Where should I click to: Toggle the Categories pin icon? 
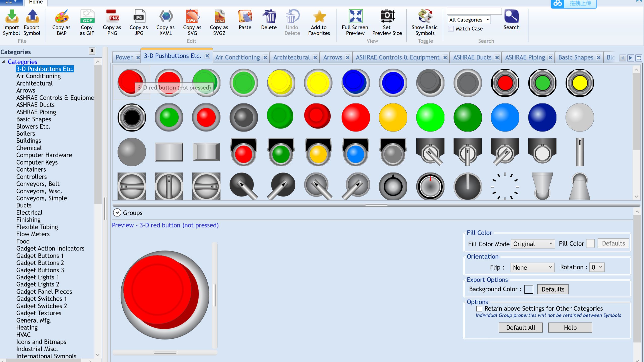pos(92,51)
